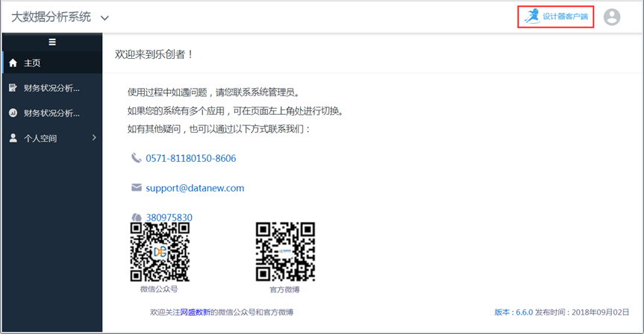The width and height of the screenshot is (644, 334).
Task: Click the 大数据分析系统 title text
Action: [51, 17]
